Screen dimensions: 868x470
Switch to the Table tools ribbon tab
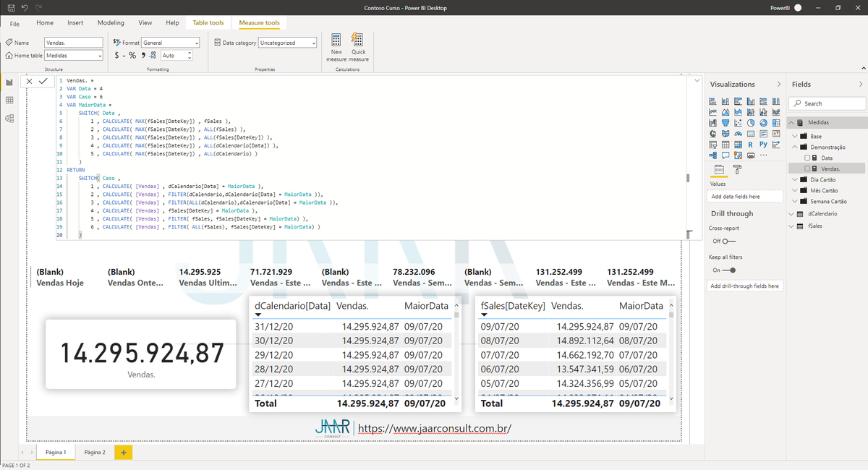208,22
